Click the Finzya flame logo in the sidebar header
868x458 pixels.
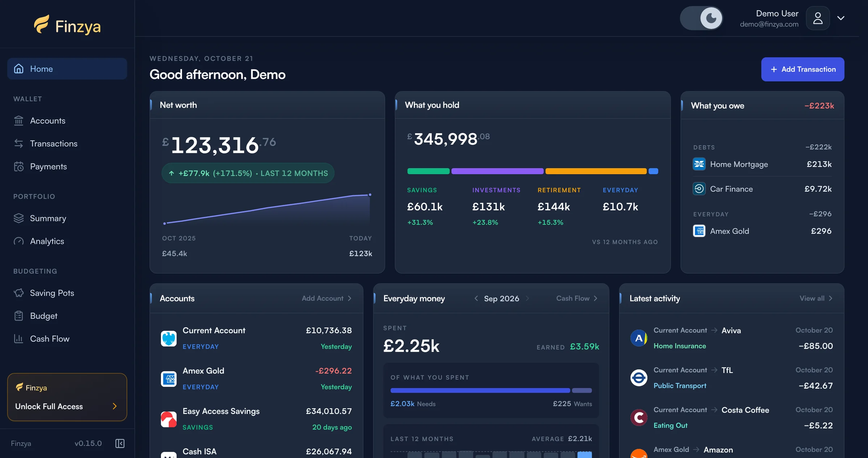[x=42, y=24]
